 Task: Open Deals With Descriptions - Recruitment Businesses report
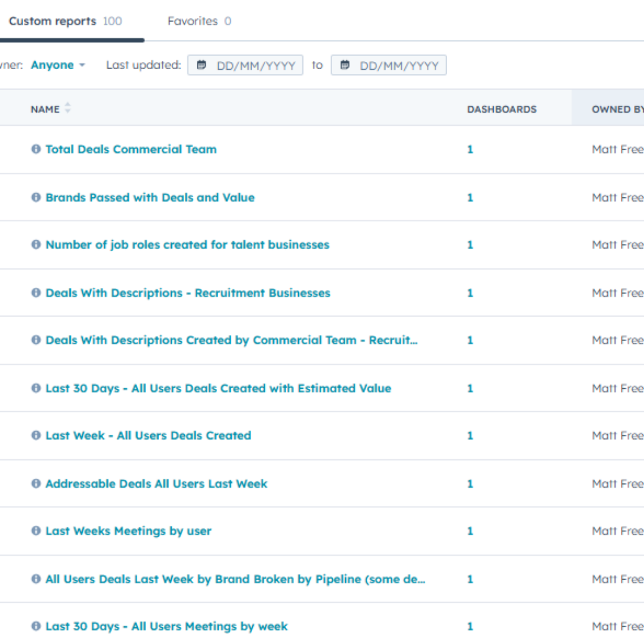coord(188,293)
